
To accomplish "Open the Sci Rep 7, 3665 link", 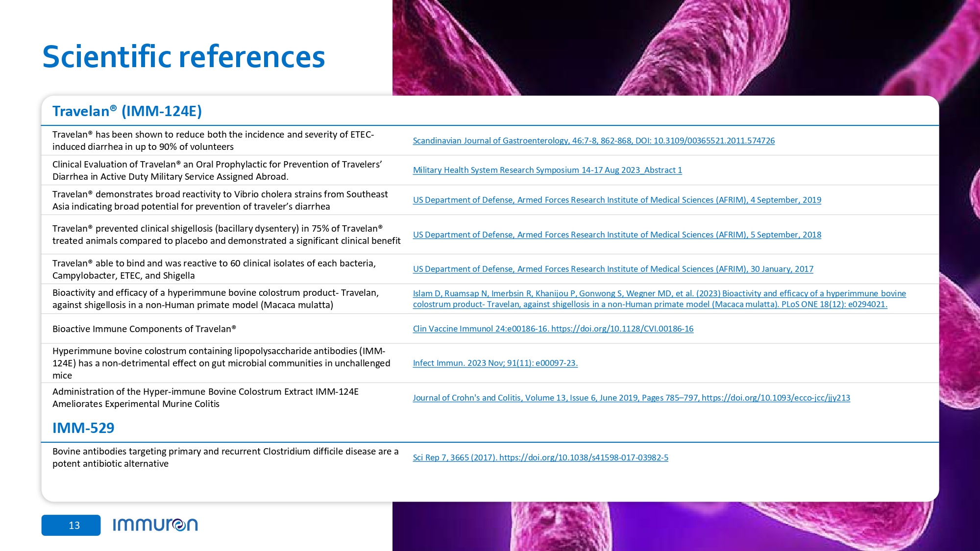I will (x=540, y=457).
